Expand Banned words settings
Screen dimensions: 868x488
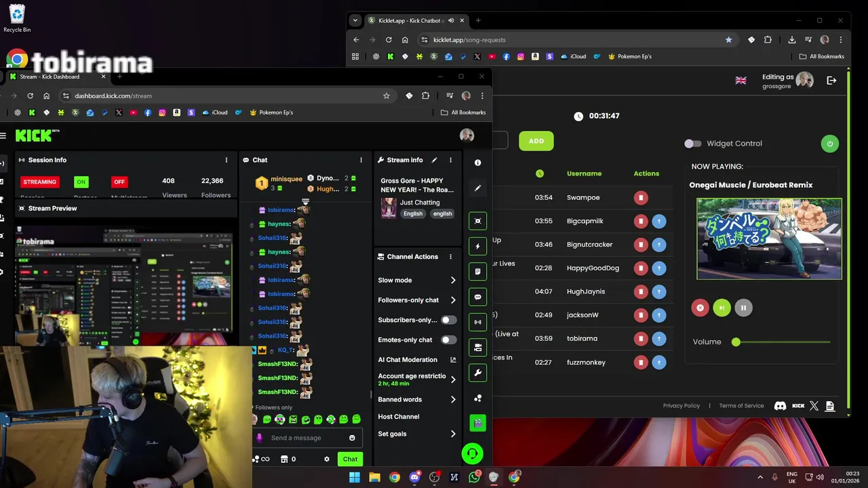(x=453, y=399)
